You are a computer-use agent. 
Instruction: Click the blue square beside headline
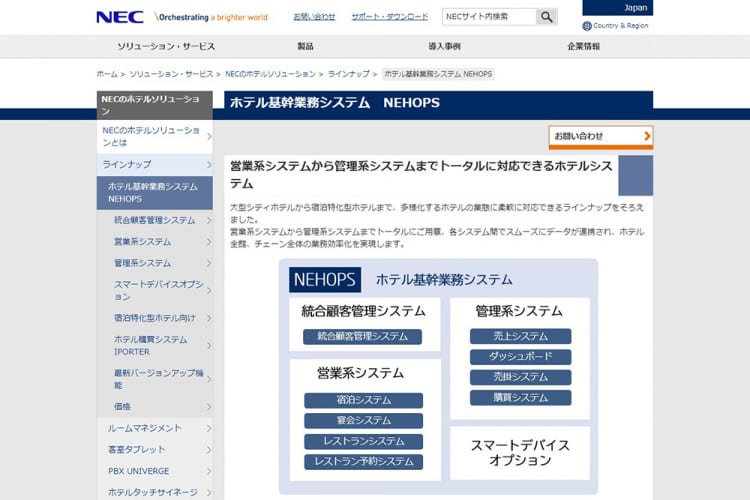click(636, 175)
